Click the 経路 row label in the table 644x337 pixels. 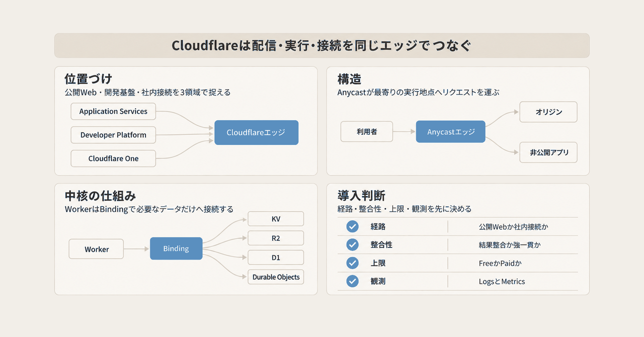tap(378, 227)
